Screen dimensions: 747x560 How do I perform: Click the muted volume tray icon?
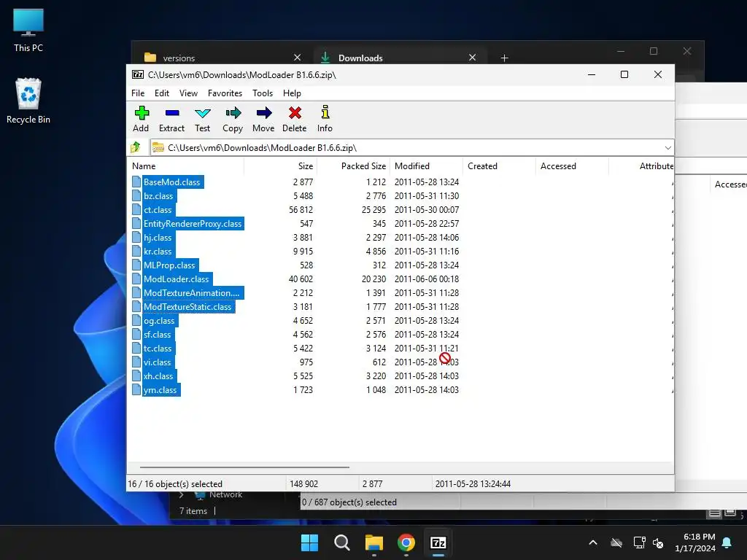[x=659, y=542]
